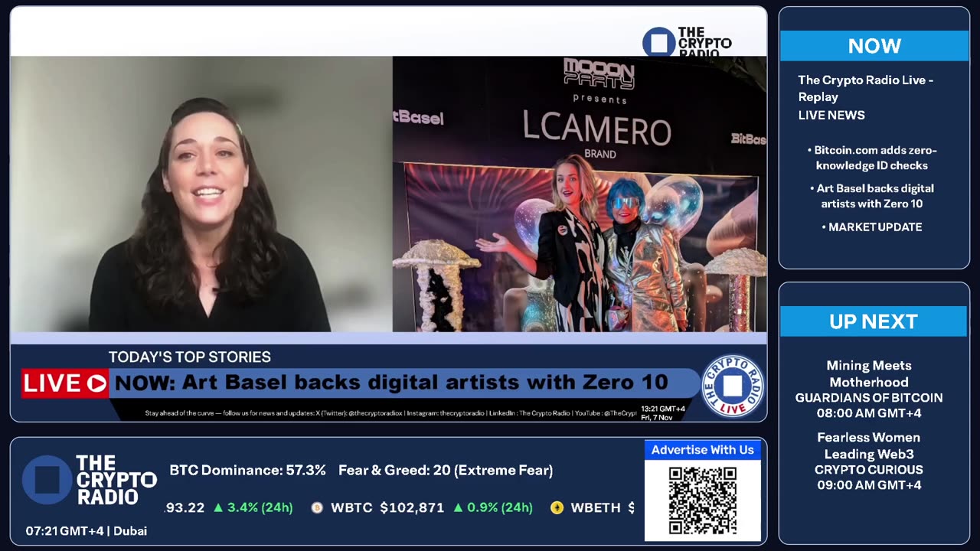Viewport: 980px width, 551px height.
Task: Click WBTC price $102,871
Action: point(412,507)
